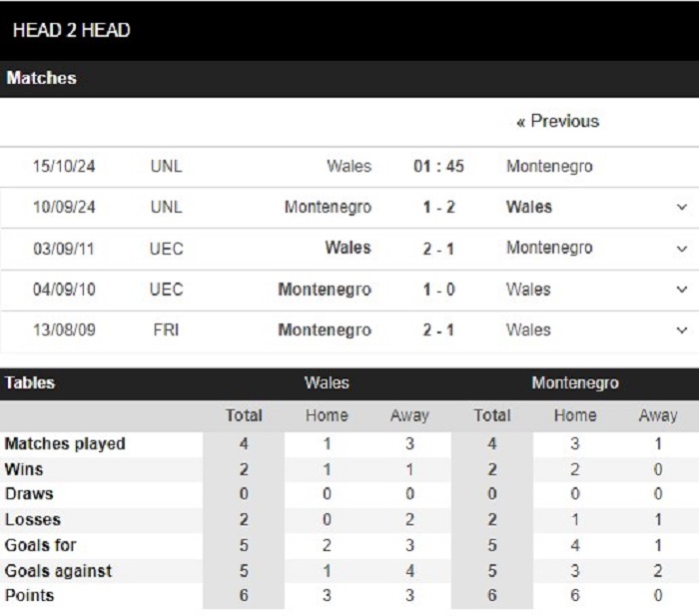Expand the 03/09/11 Wales vs Montenegro match
Screen dimensions: 699x616
coord(682,249)
